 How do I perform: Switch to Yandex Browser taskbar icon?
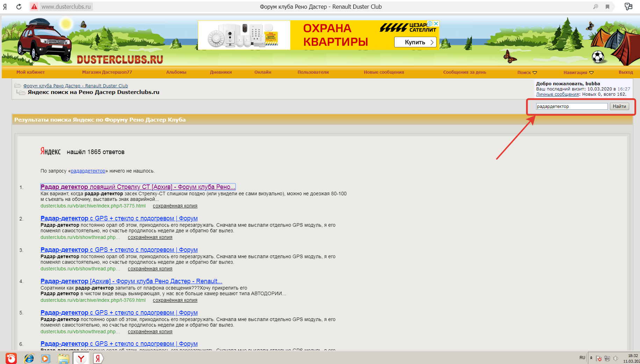click(x=81, y=358)
